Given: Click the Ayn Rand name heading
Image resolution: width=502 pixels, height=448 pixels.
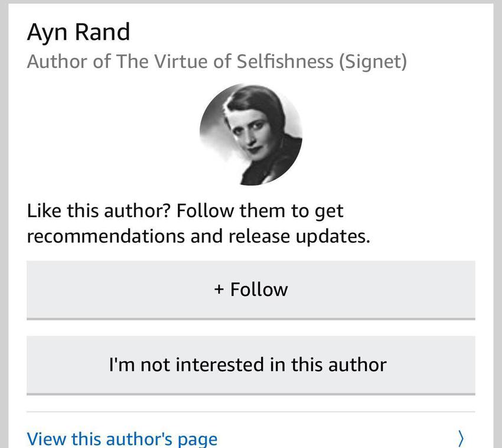Looking at the screenshot, I should (x=78, y=32).
